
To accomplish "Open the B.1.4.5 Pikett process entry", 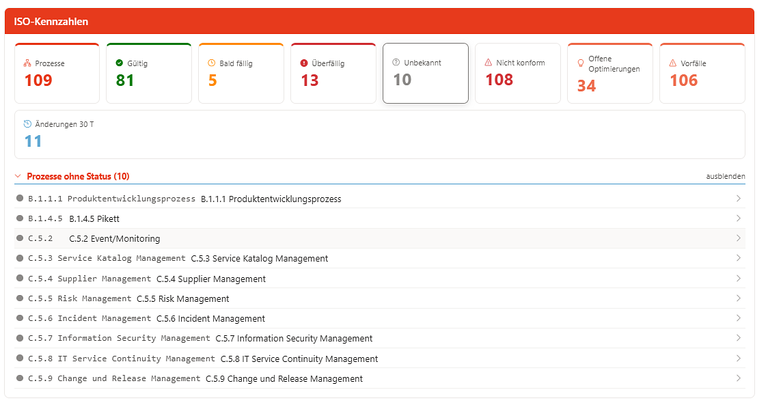I will point(380,218).
